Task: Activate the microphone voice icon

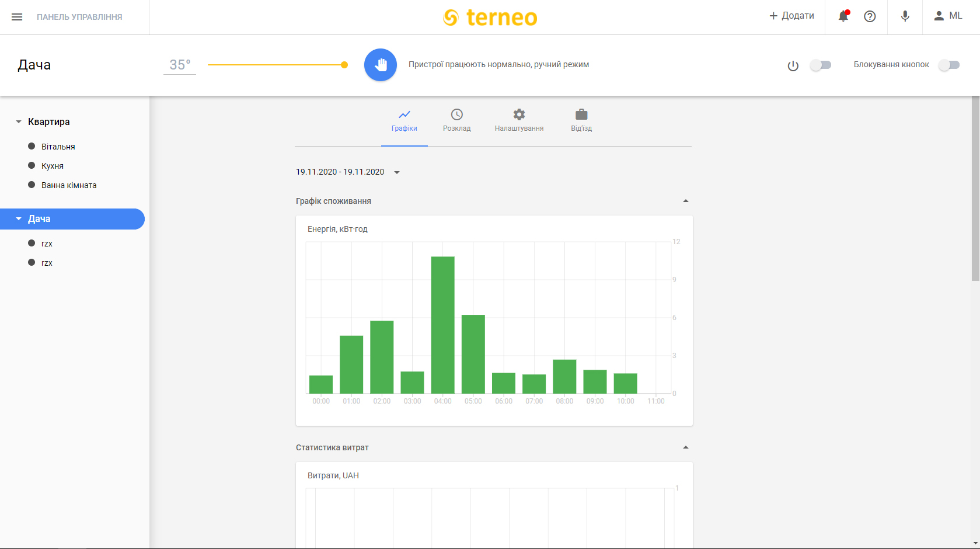Action: click(905, 16)
